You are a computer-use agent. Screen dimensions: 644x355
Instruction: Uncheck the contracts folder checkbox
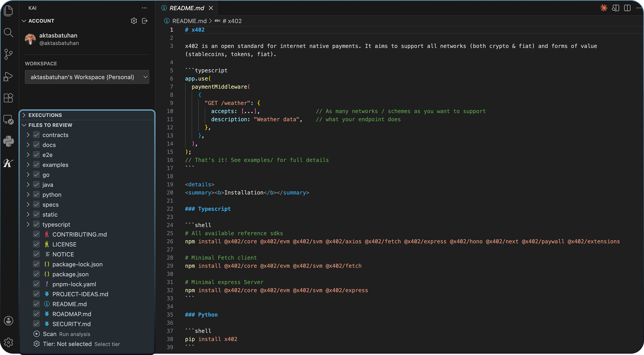[x=36, y=135]
